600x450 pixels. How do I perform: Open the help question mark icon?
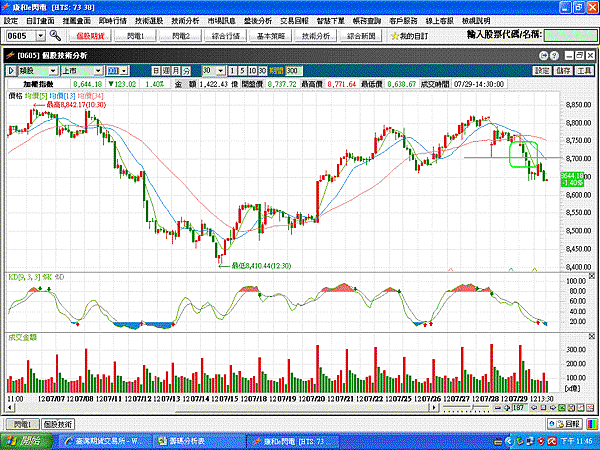(554, 56)
